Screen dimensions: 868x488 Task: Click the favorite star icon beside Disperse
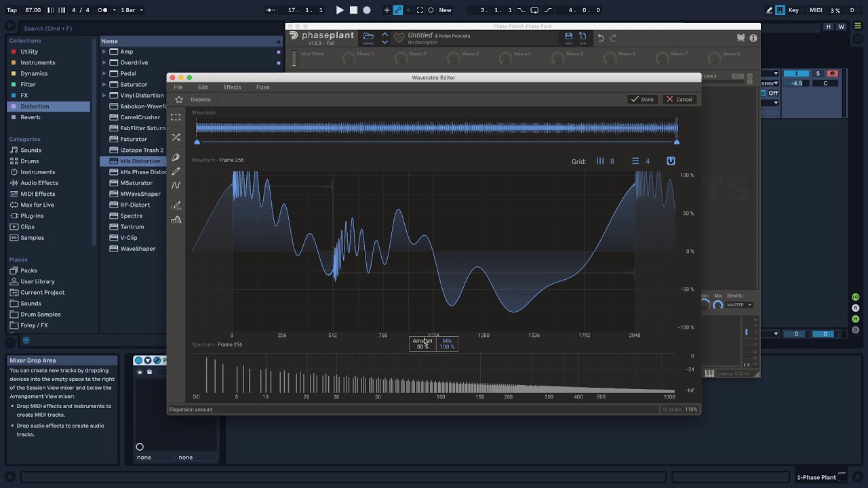point(179,100)
